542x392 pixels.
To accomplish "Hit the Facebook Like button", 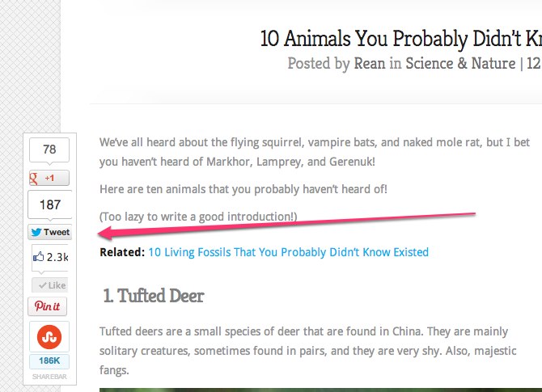I will point(50,285).
